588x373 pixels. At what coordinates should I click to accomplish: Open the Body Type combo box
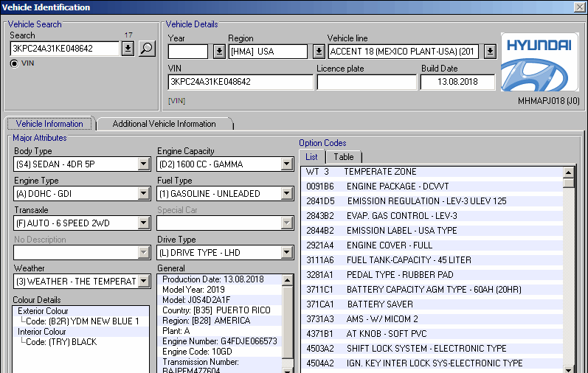point(144,164)
